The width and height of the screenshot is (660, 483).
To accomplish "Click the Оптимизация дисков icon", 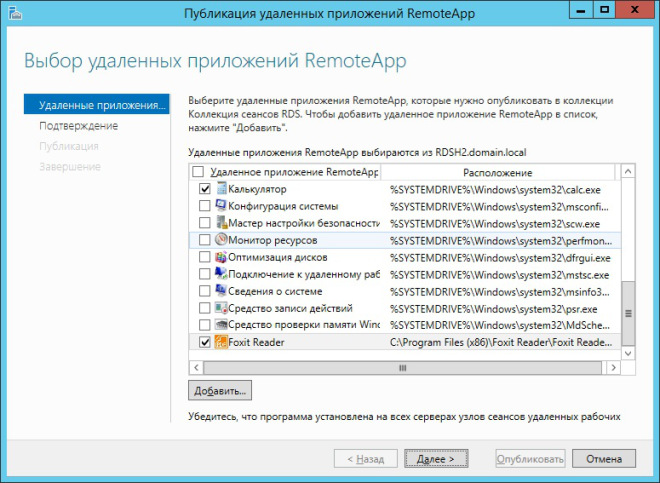I will tap(220, 258).
